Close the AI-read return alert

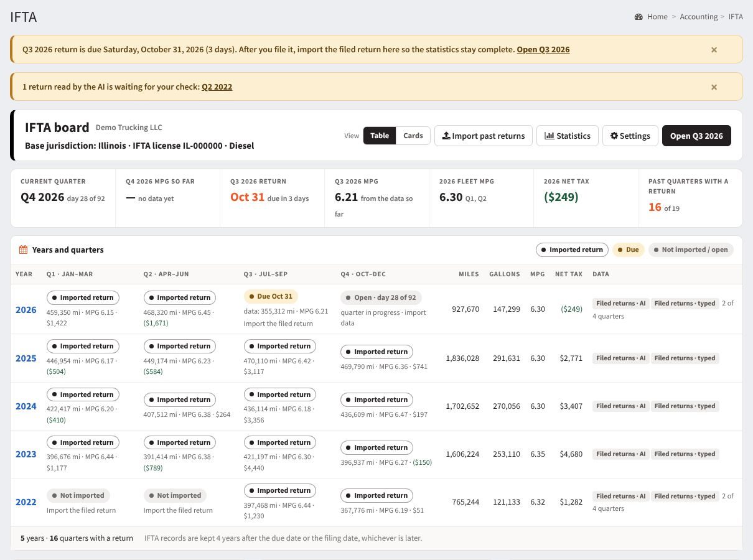pyautogui.click(x=714, y=87)
